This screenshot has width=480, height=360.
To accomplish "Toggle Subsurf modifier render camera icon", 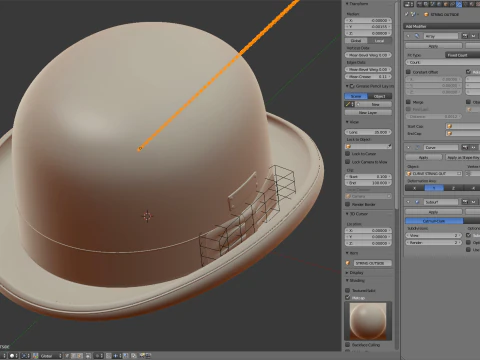I will coord(465,202).
